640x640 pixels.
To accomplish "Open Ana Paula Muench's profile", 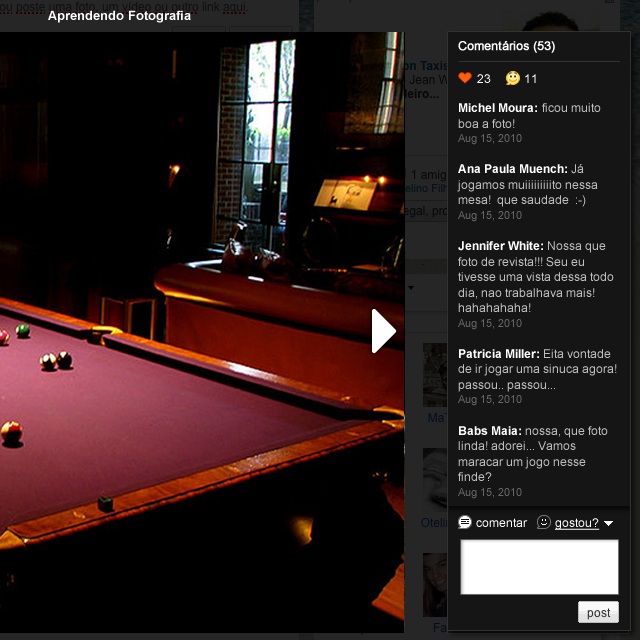I will (512, 169).
